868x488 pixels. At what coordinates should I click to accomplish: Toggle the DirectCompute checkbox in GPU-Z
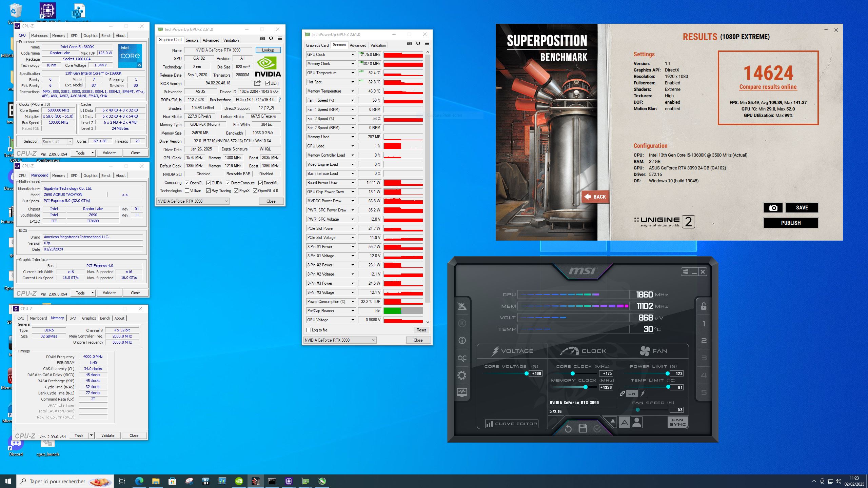pos(228,183)
